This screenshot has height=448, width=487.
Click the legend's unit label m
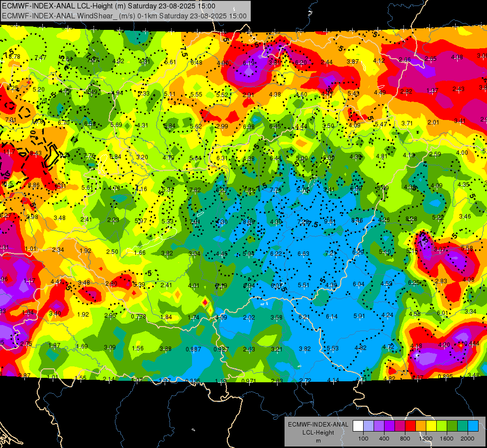pyautogui.click(x=318, y=441)
